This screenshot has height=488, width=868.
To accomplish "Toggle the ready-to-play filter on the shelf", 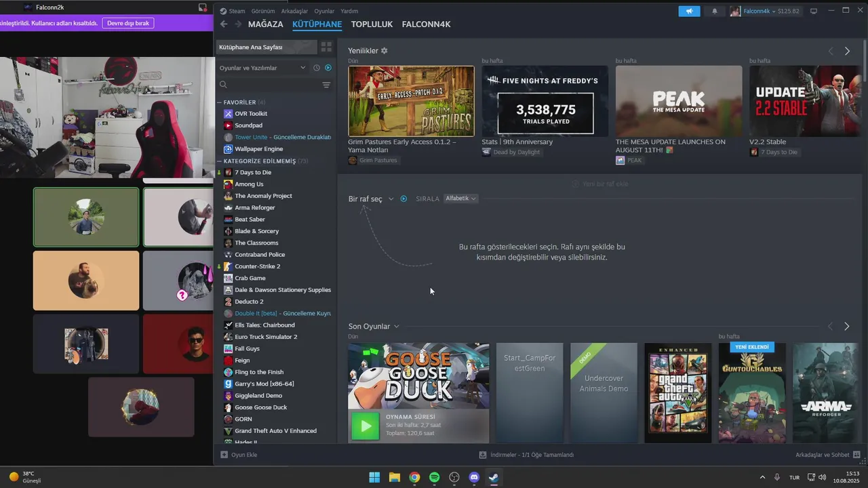I will click(x=403, y=199).
